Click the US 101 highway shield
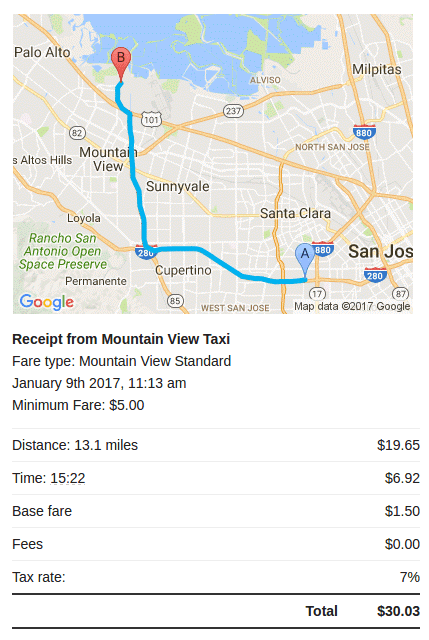The image size is (429, 640). click(151, 119)
